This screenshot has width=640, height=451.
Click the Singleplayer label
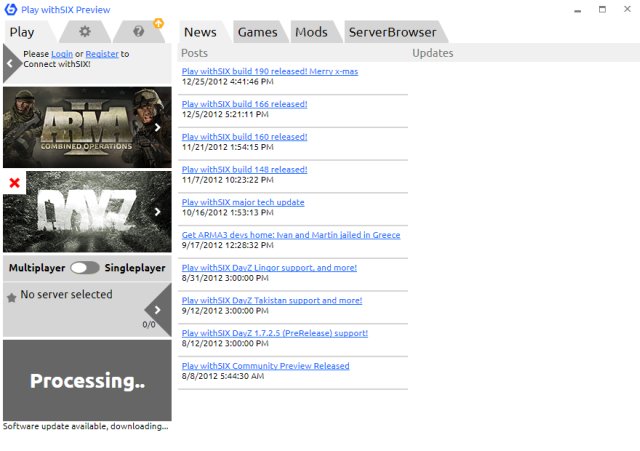tap(135, 268)
